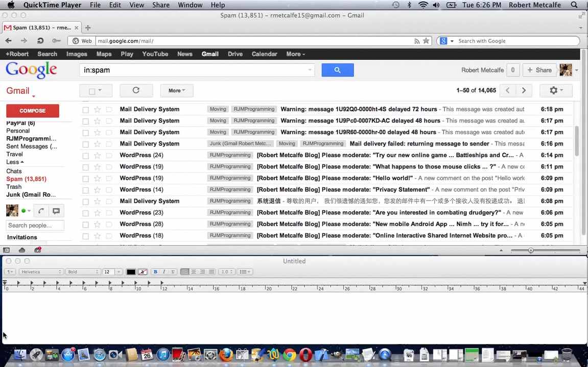Star the bookmark icon in the address bar
The height and width of the screenshot is (367, 588).
pos(426,41)
